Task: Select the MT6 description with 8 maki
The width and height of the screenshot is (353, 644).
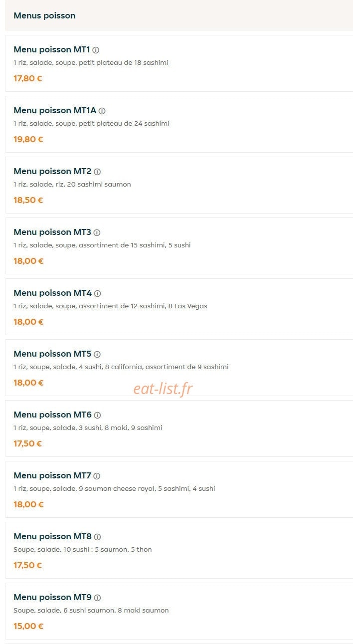Action: click(88, 428)
